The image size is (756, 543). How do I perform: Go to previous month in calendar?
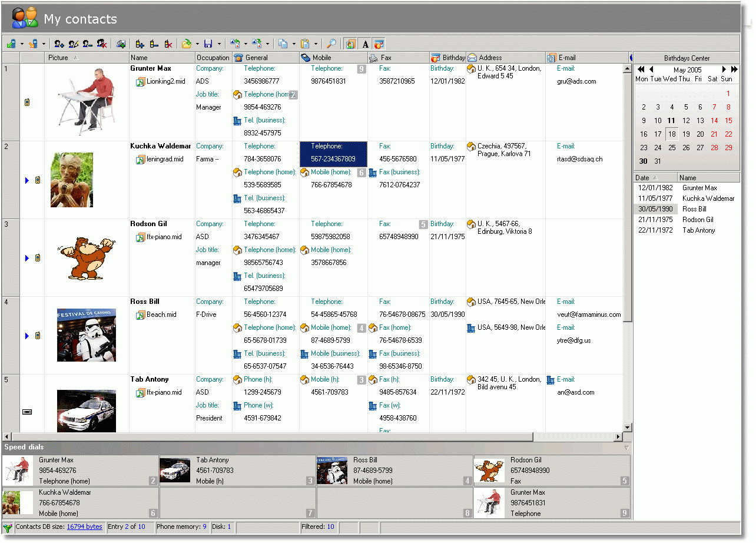click(x=651, y=69)
